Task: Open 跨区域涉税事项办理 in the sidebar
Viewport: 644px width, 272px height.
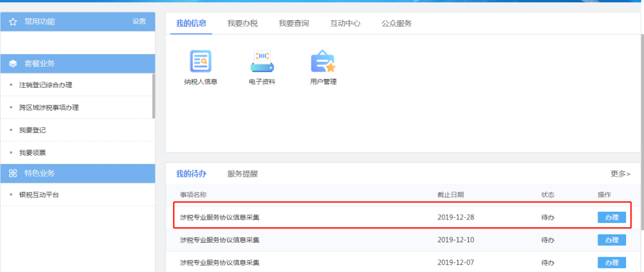Action: click(x=49, y=107)
